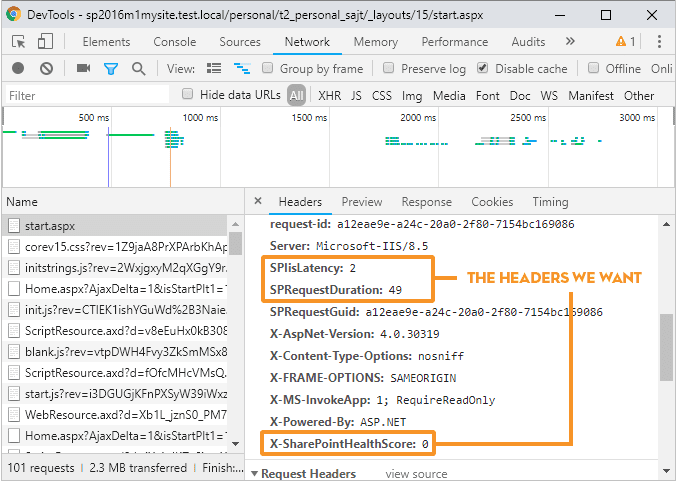This screenshot has height=482, width=676.
Task: Filter requests by CSS
Action: [382, 95]
